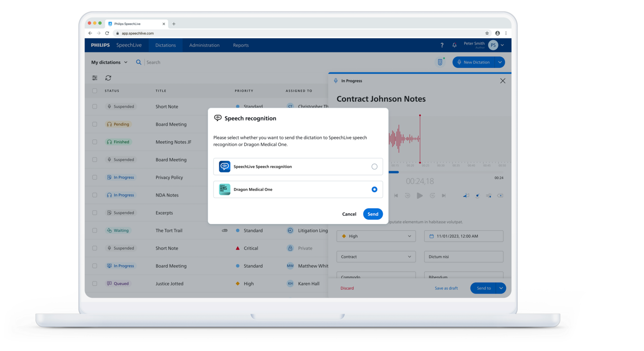Click the delete section backspace icon
This screenshot has width=644, height=351.
coord(500,196)
